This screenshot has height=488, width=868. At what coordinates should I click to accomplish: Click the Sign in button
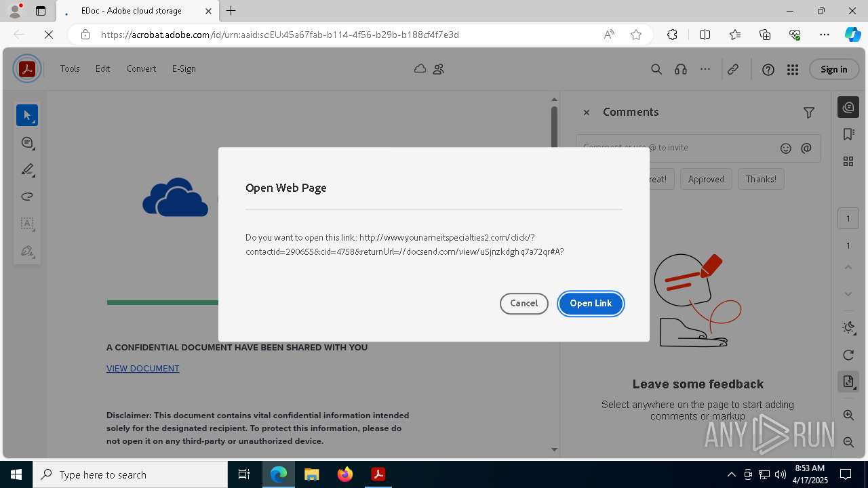point(833,69)
